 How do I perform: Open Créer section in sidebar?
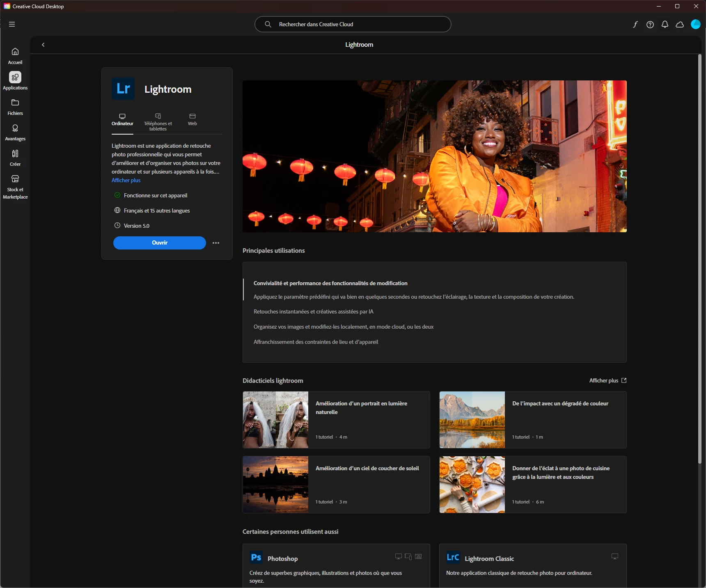[x=15, y=158]
